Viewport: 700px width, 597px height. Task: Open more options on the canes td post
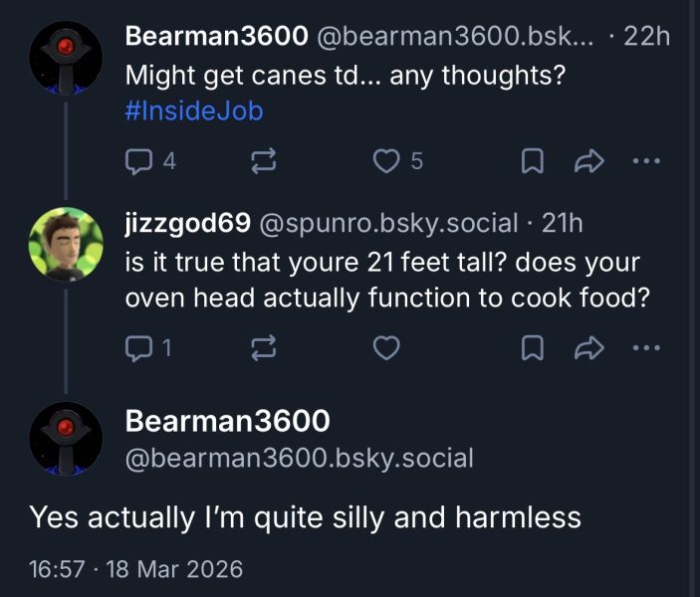pyautogui.click(x=646, y=160)
